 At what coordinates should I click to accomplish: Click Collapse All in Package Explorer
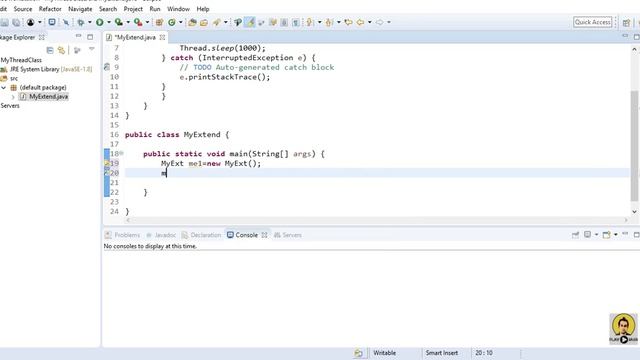click(50, 50)
